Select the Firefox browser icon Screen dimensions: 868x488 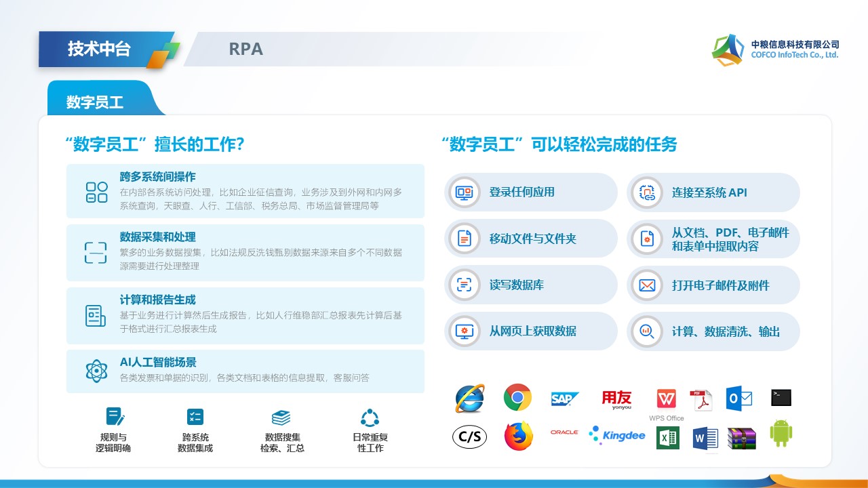tap(518, 436)
